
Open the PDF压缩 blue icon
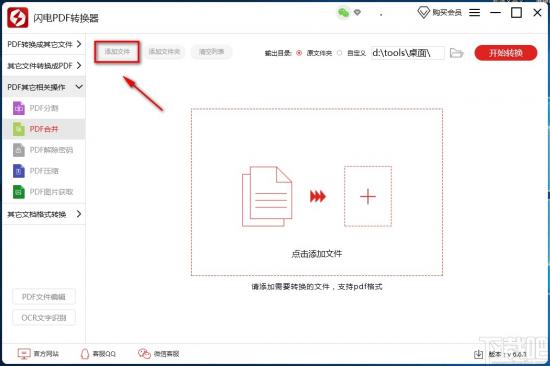[x=19, y=171]
